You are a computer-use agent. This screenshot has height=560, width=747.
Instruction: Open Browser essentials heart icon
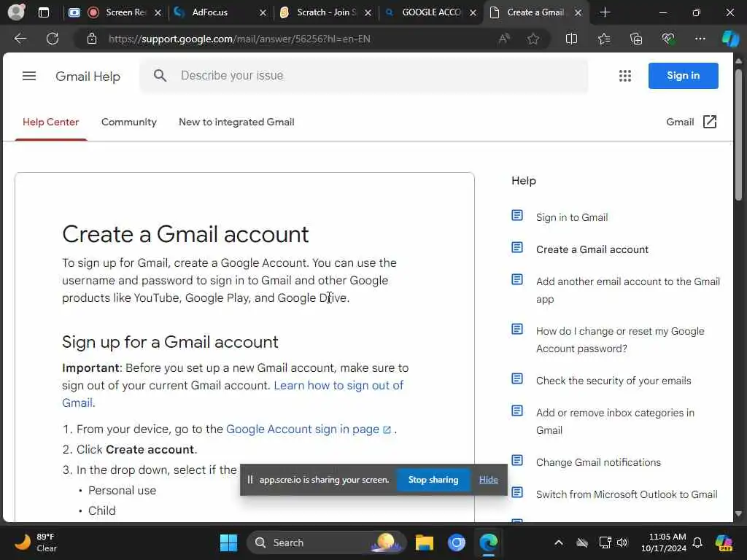click(668, 39)
